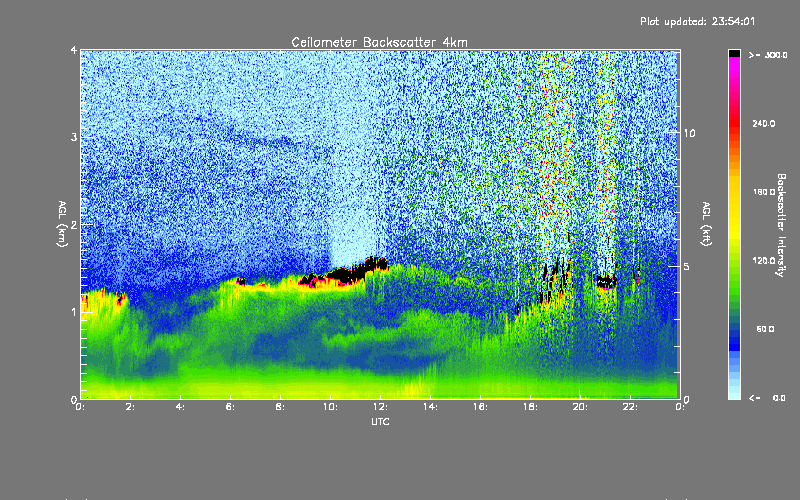Click the '180.0' colorbar value label
The image size is (800, 500).
point(764,192)
